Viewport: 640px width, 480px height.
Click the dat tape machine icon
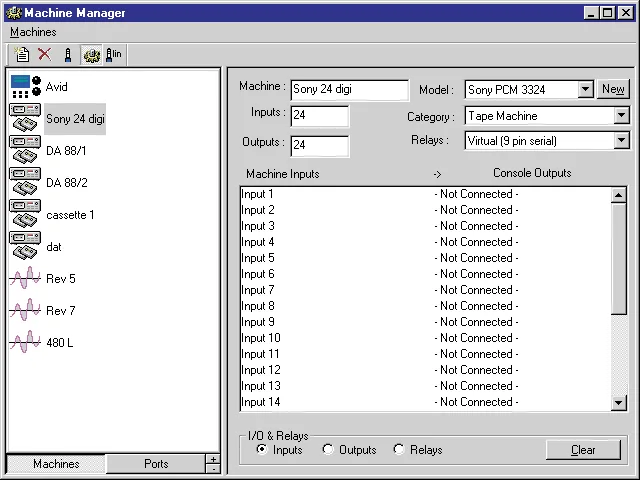[25, 246]
